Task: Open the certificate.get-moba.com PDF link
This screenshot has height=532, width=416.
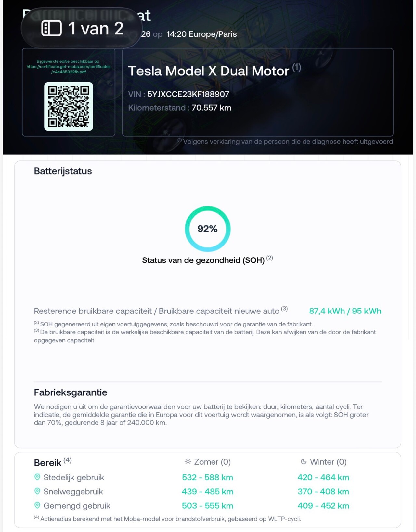Action: (69, 67)
